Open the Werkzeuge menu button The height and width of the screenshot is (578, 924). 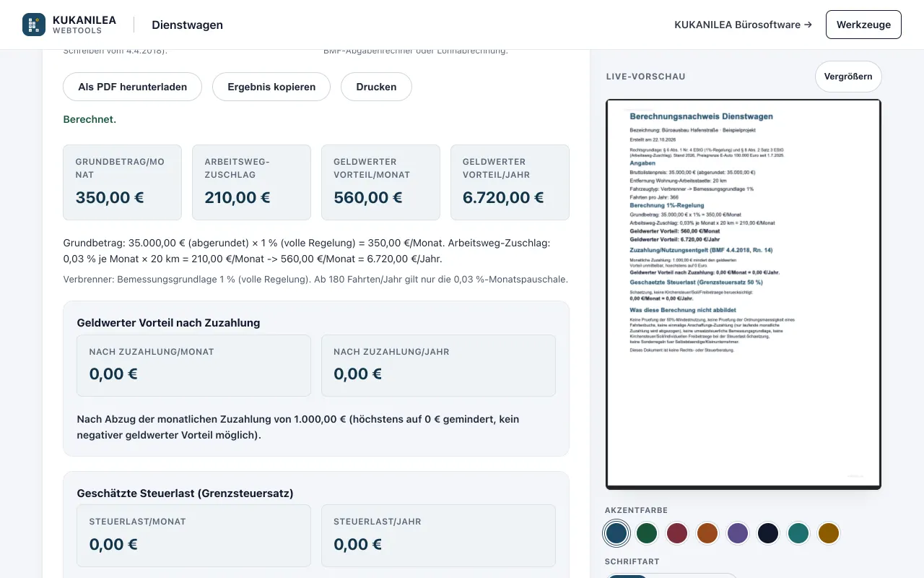(863, 25)
